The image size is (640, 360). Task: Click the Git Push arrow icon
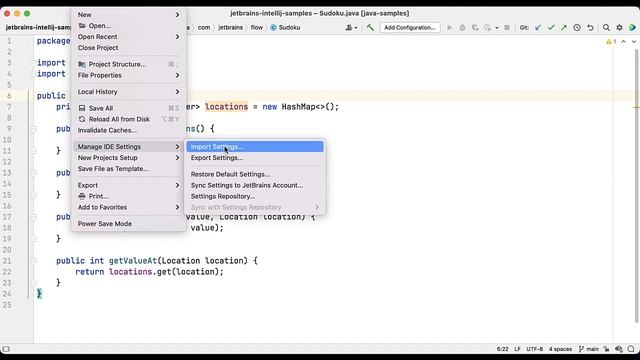[x=564, y=27]
